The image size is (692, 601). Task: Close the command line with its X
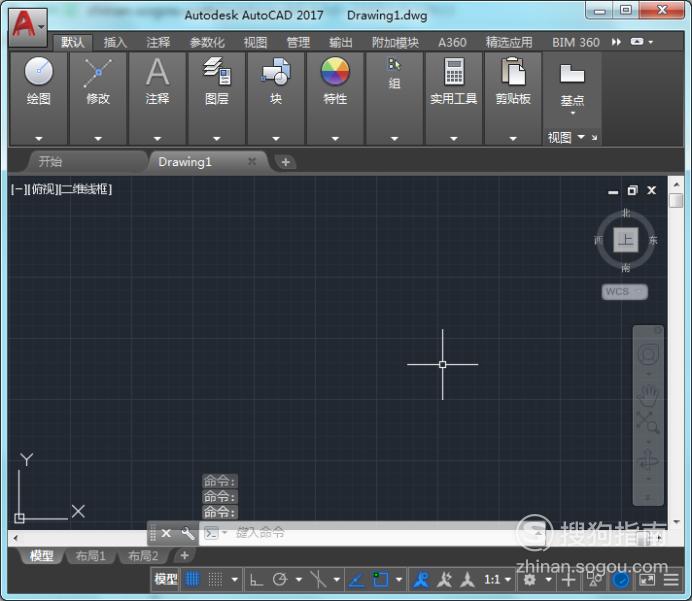pos(166,533)
